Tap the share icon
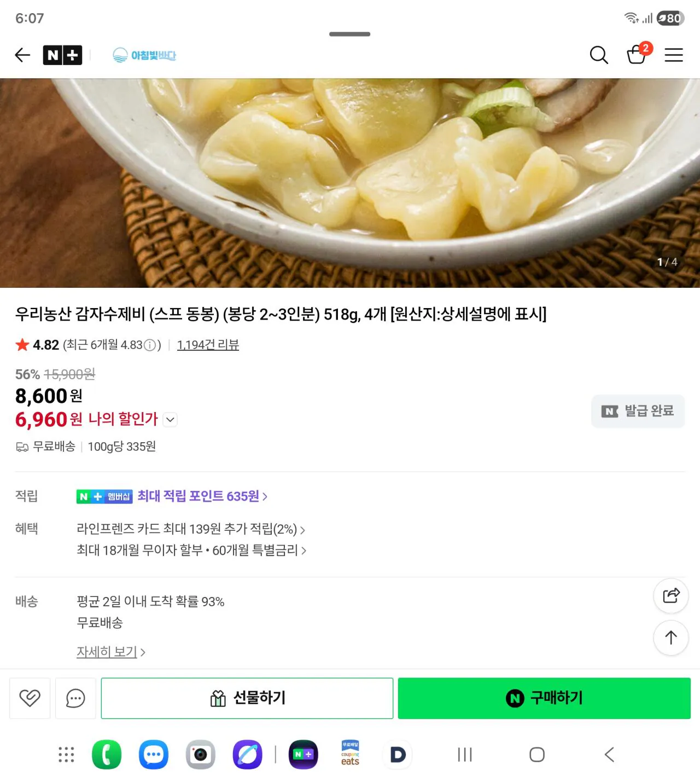This screenshot has width=700, height=777. tap(670, 596)
